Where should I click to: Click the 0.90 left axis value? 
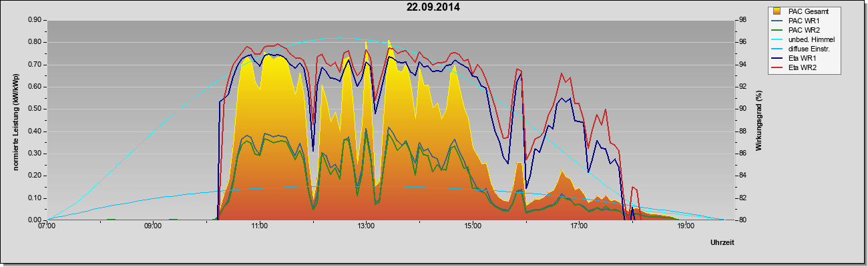[x=33, y=20]
